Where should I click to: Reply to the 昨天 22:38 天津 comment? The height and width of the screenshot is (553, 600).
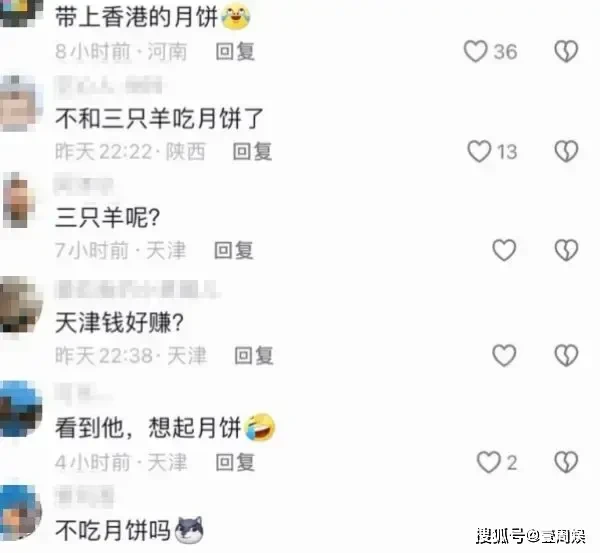click(254, 356)
